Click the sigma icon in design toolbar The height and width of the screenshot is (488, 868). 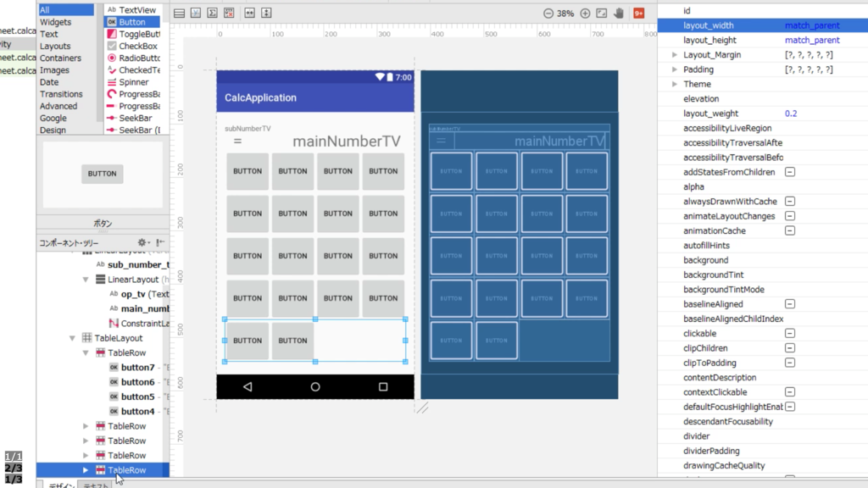click(213, 13)
